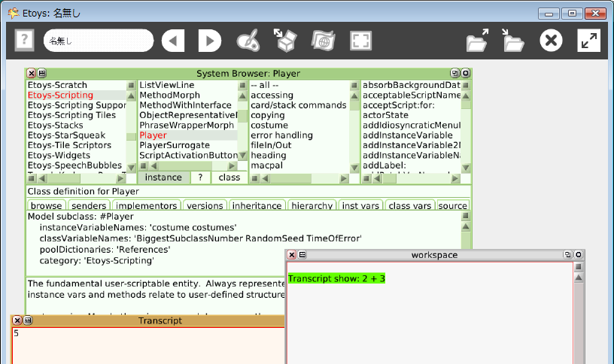This screenshot has width=614, height=364.
Task: Go to the previous project arrow
Action: tap(173, 41)
